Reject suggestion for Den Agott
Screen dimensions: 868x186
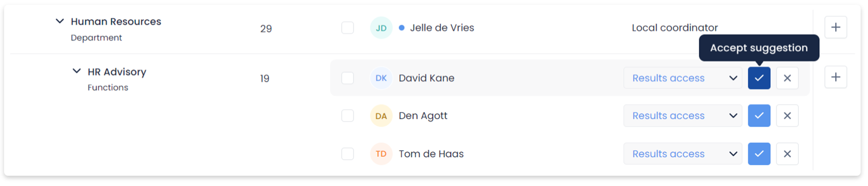pos(787,116)
